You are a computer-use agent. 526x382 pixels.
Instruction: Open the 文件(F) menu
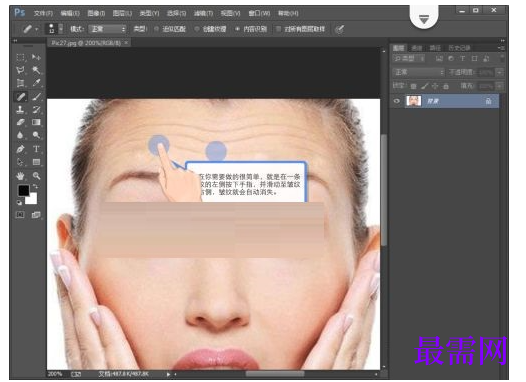pyautogui.click(x=43, y=13)
